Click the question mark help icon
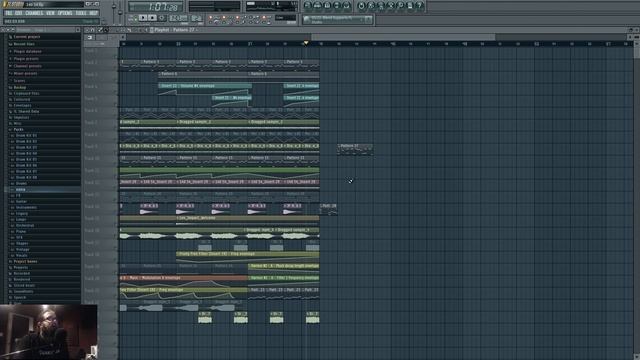This screenshot has width=640, height=360. (x=420, y=6)
